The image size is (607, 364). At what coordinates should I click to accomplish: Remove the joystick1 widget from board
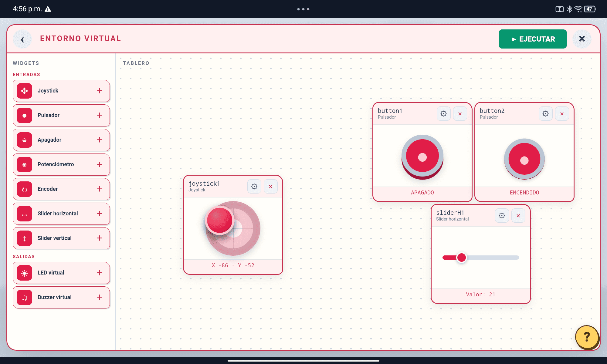tap(271, 187)
